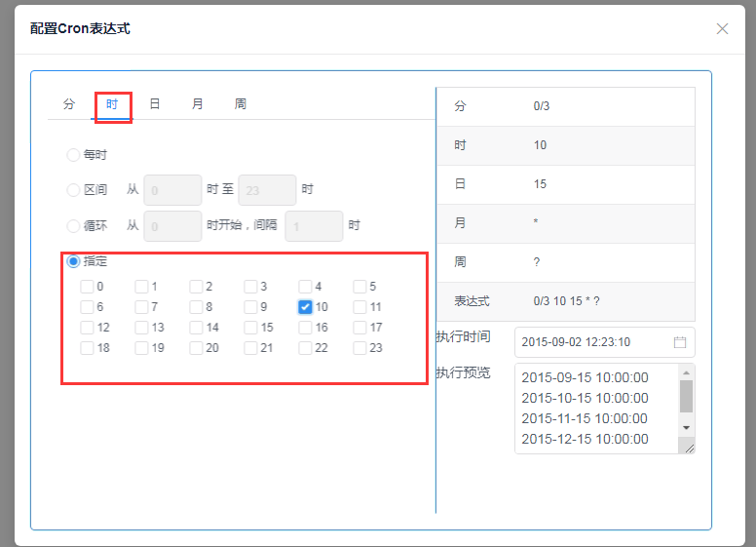The width and height of the screenshot is (756, 547).
Task: Select the 循环 radio option
Action: (x=73, y=226)
